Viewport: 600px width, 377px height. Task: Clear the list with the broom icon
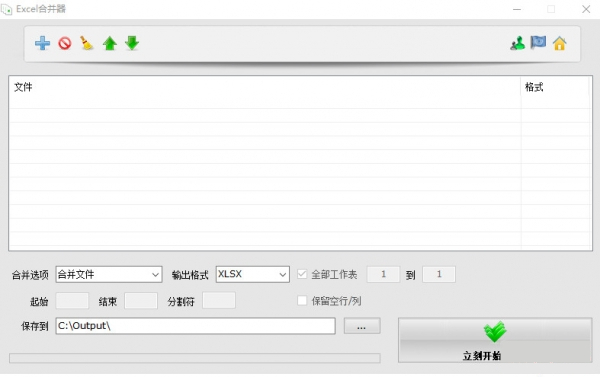pos(86,43)
